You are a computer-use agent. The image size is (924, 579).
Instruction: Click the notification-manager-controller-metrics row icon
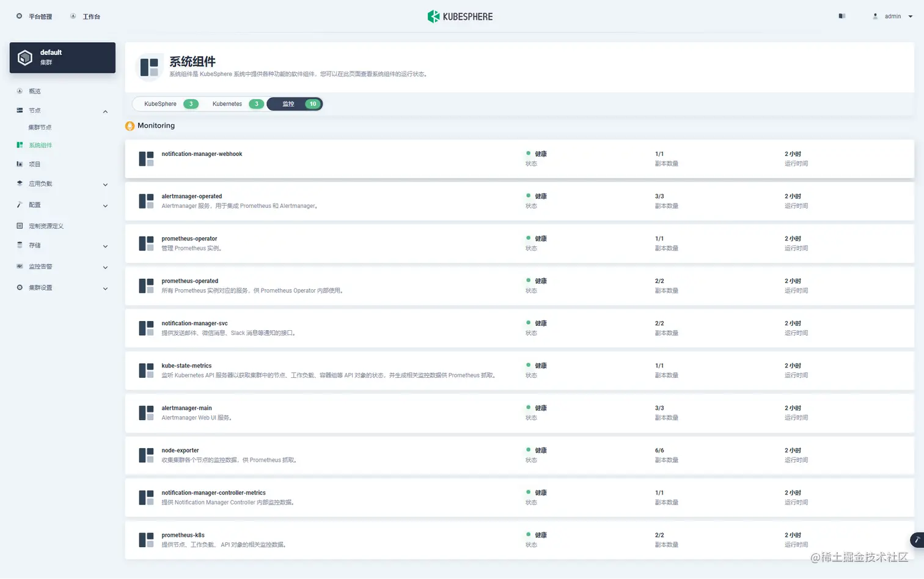[146, 498]
